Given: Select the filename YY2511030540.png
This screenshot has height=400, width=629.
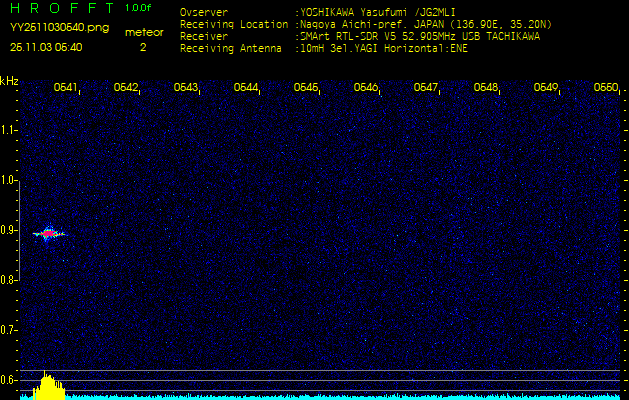Looking at the screenshot, I should pos(59,27).
